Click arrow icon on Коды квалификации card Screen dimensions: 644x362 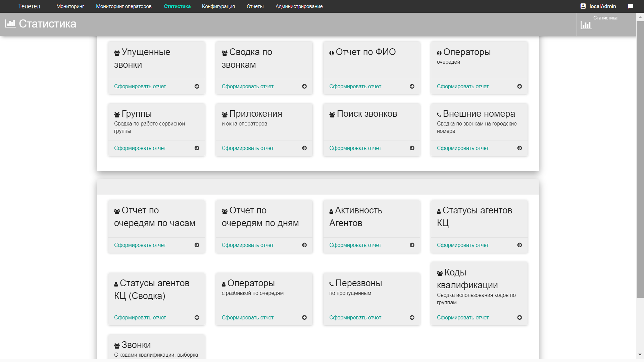[x=519, y=317]
